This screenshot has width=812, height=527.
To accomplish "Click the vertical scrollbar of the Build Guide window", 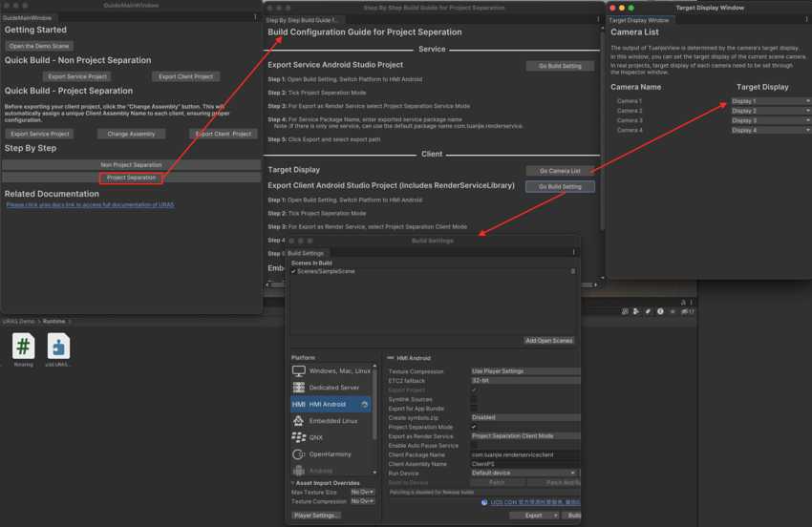I will 602,130.
